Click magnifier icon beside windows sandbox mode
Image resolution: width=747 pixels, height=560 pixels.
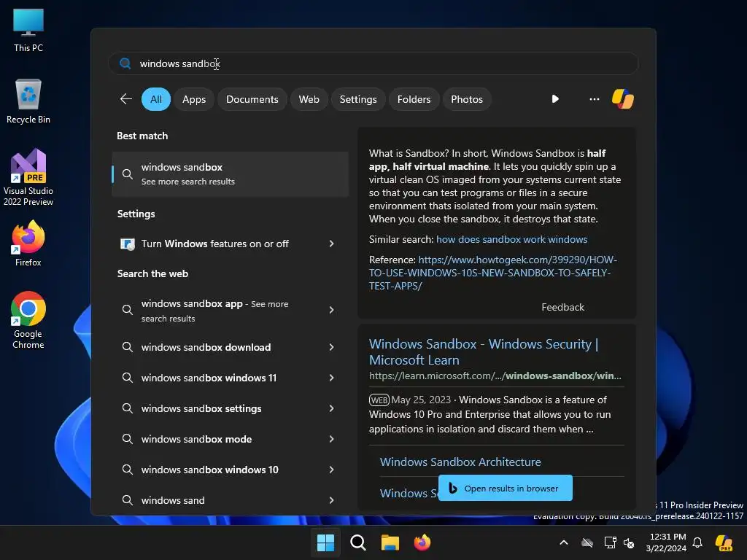[x=127, y=439]
